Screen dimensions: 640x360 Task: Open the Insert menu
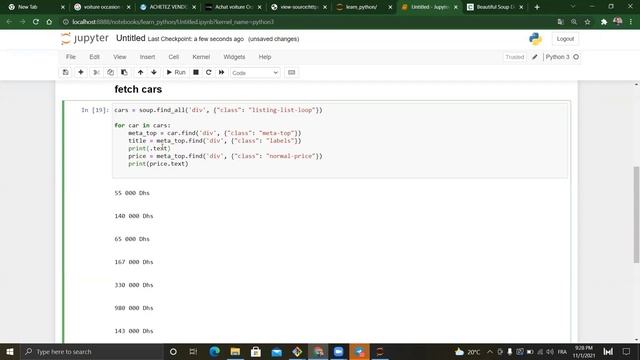[x=147, y=57]
